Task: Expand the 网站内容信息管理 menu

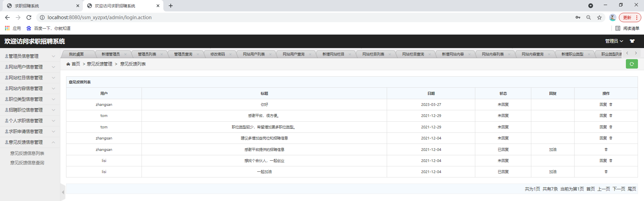Action: tap(30, 88)
